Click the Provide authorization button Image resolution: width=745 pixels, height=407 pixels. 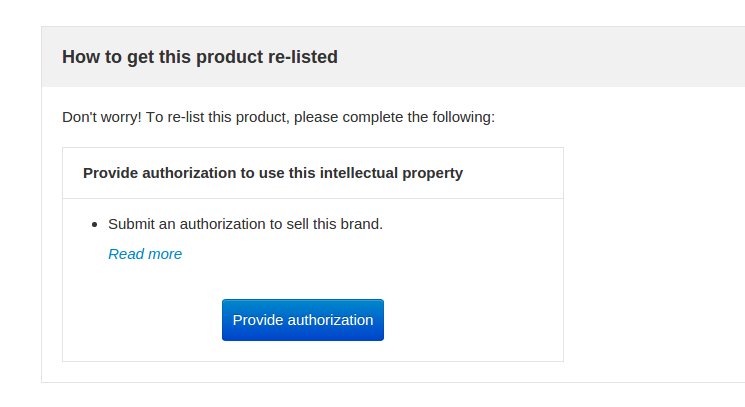pyautogui.click(x=302, y=320)
